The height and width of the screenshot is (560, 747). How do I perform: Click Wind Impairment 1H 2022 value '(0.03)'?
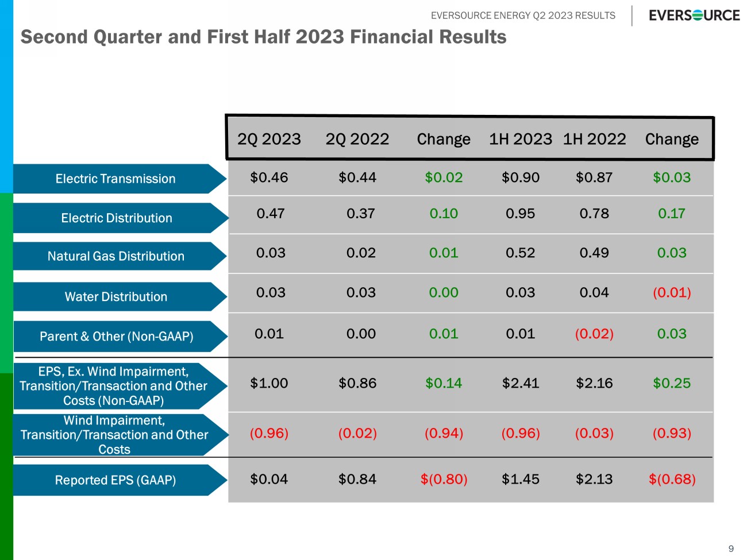tap(595, 433)
